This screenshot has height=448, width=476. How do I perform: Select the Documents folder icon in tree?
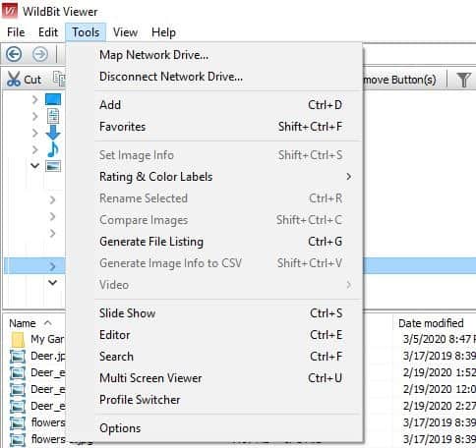[53, 116]
